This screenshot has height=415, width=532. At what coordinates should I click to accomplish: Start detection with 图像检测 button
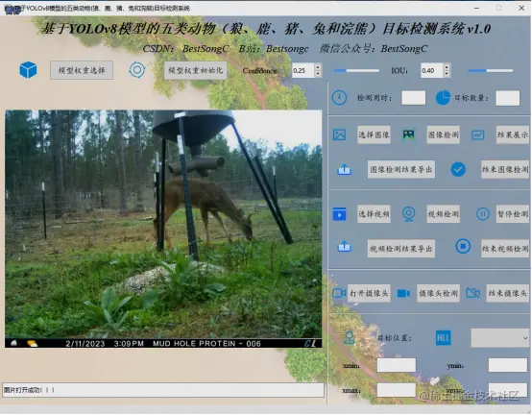point(443,134)
